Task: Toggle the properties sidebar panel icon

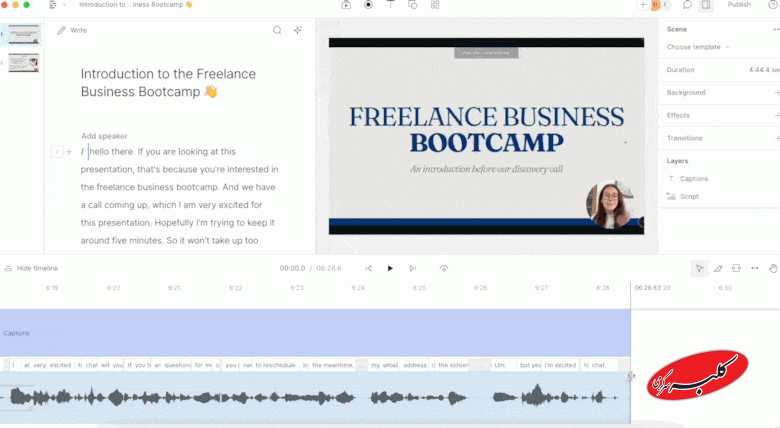Action: [706, 5]
